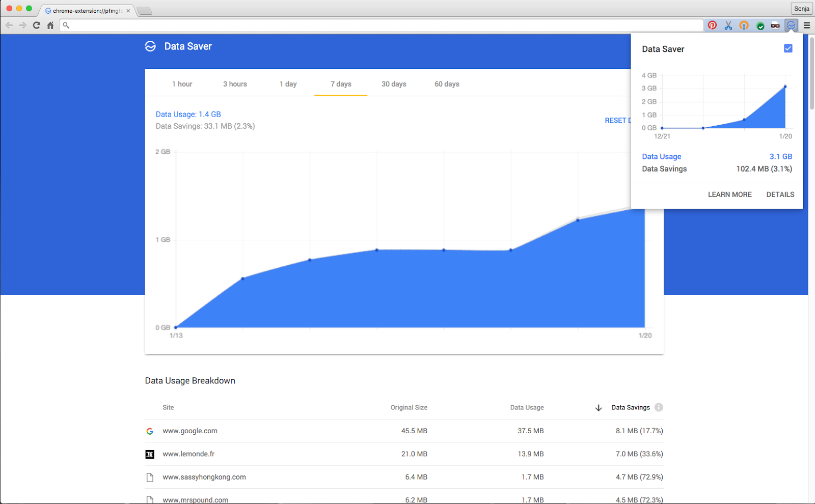Open the Data Savings info tooltip
This screenshot has height=504, width=815.
[659, 407]
